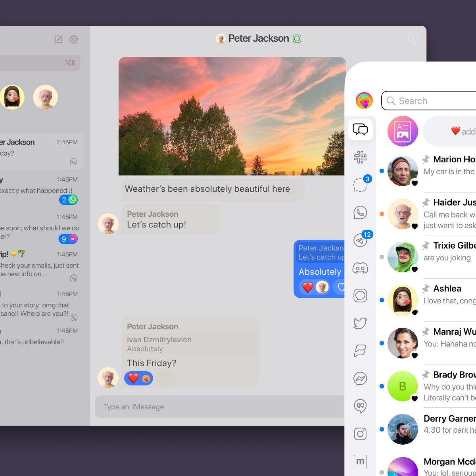
Task: Open the Twitter network in sidebar
Action: click(x=360, y=323)
